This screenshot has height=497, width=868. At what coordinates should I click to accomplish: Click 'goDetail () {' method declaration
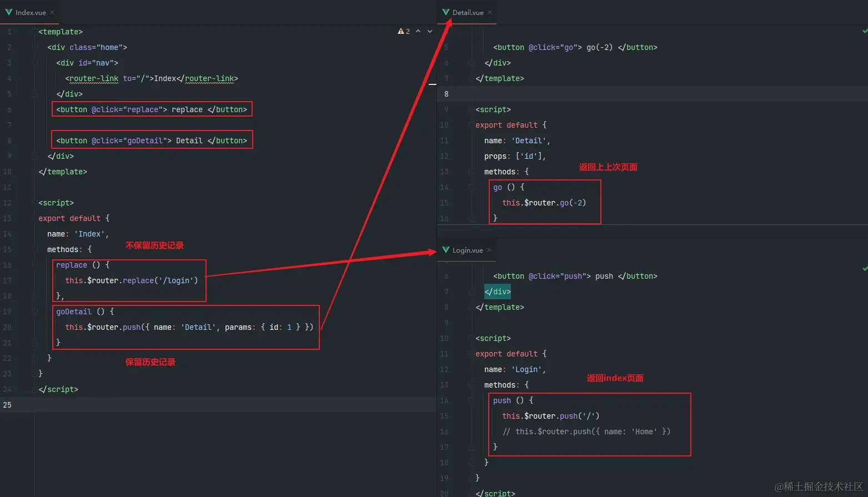pos(85,312)
